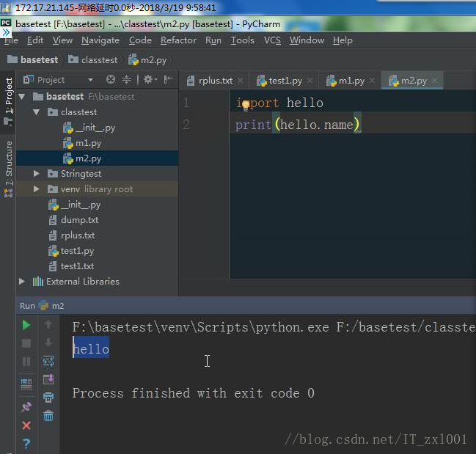476x454 pixels.
Task: Toggle scroll to end of output
Action: pos(48,379)
